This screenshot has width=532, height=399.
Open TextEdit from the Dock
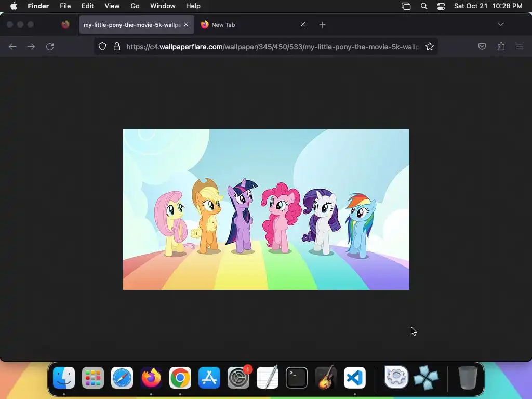pos(268,378)
